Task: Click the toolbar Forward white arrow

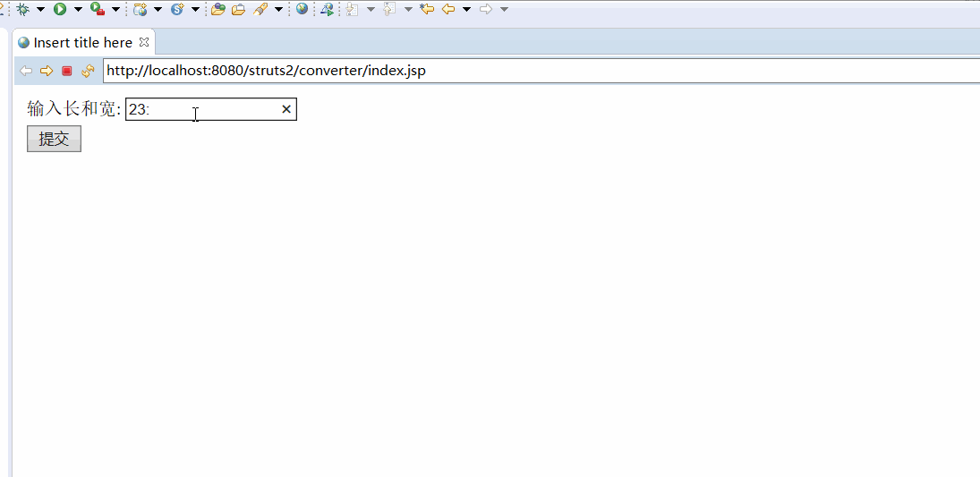Action: coord(486,9)
